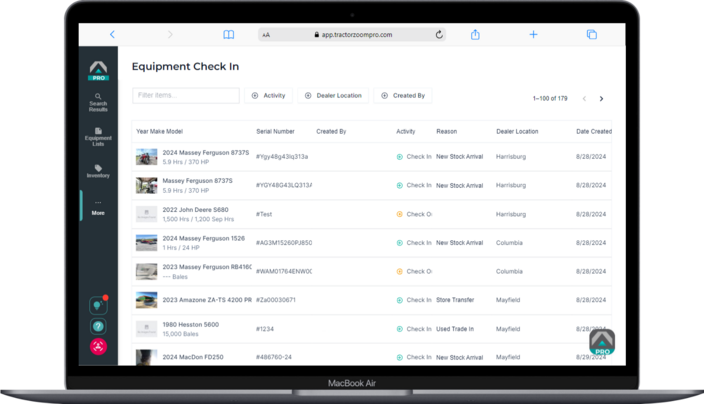
Task: Click Mayfield location in the Amazone row
Action: (x=508, y=300)
